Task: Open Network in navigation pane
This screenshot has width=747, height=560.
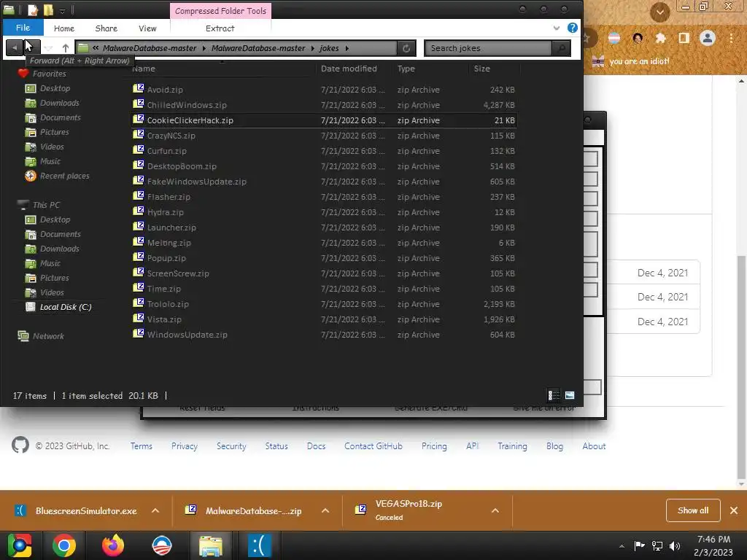Action: 47,336
